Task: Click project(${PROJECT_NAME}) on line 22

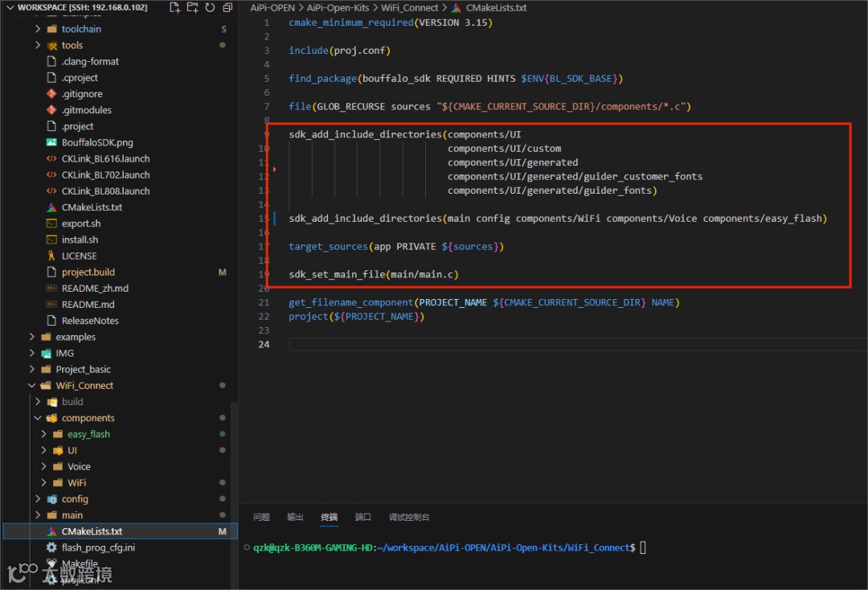Action: (356, 317)
